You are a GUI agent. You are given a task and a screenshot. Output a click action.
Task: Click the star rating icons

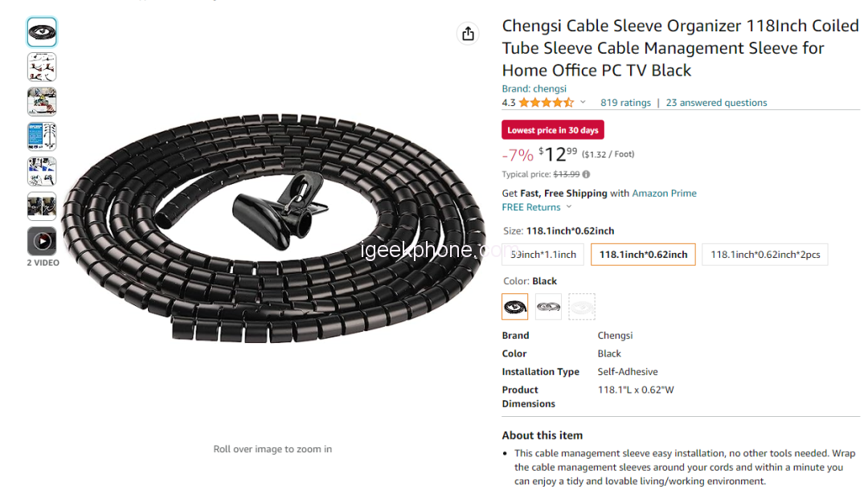pyautogui.click(x=546, y=103)
